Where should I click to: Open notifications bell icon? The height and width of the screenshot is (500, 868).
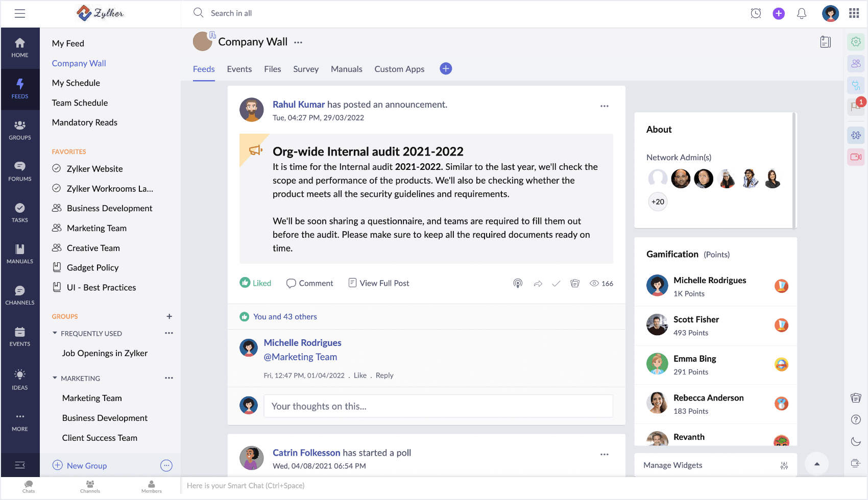click(802, 14)
